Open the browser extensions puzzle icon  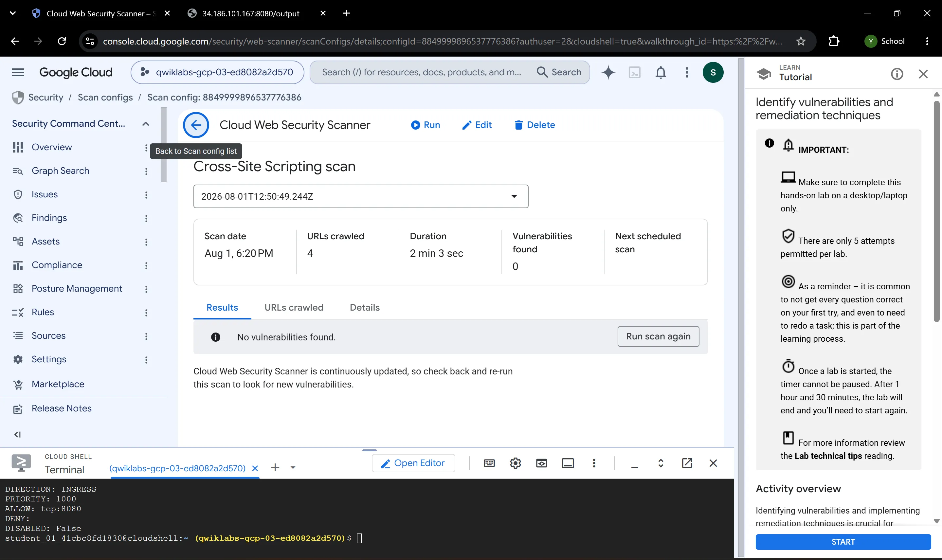(x=833, y=41)
